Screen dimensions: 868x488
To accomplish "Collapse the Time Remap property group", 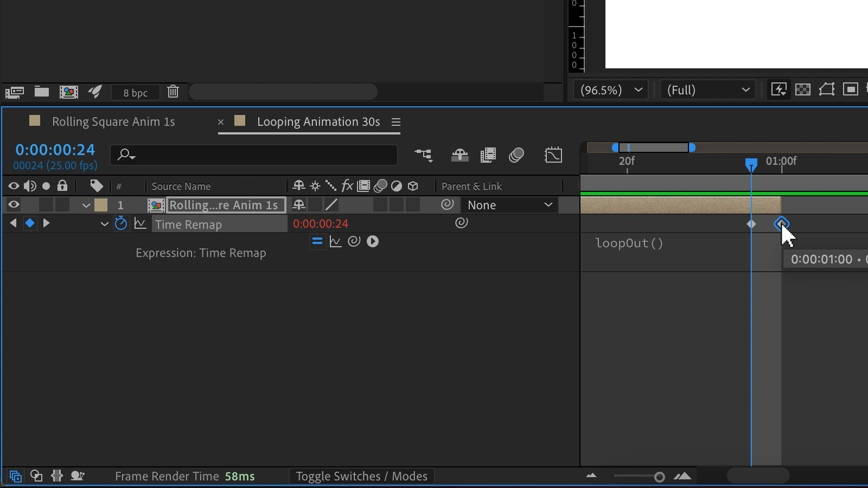I will [x=104, y=223].
